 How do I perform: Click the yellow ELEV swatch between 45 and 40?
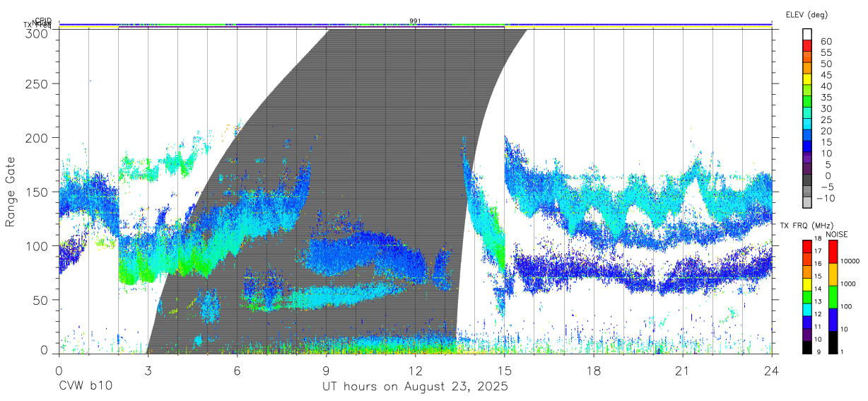point(807,79)
